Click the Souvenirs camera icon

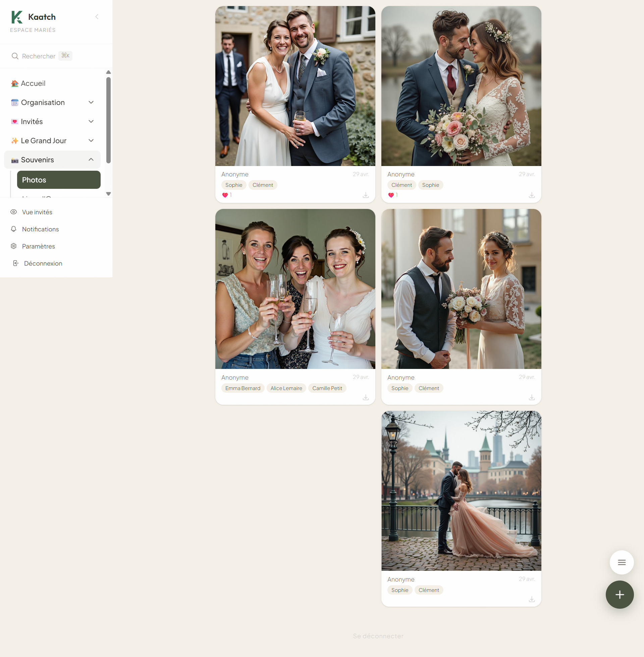(14, 160)
